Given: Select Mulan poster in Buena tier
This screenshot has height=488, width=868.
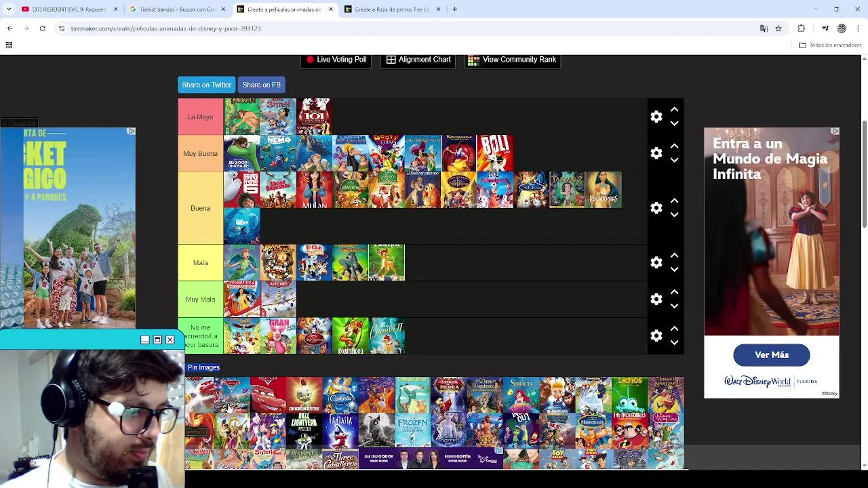Looking at the screenshot, I should pyautogui.click(x=315, y=190).
